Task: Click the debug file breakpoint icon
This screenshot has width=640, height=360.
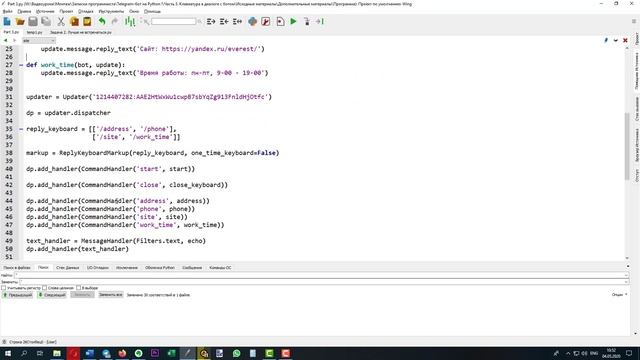Action: [280, 22]
